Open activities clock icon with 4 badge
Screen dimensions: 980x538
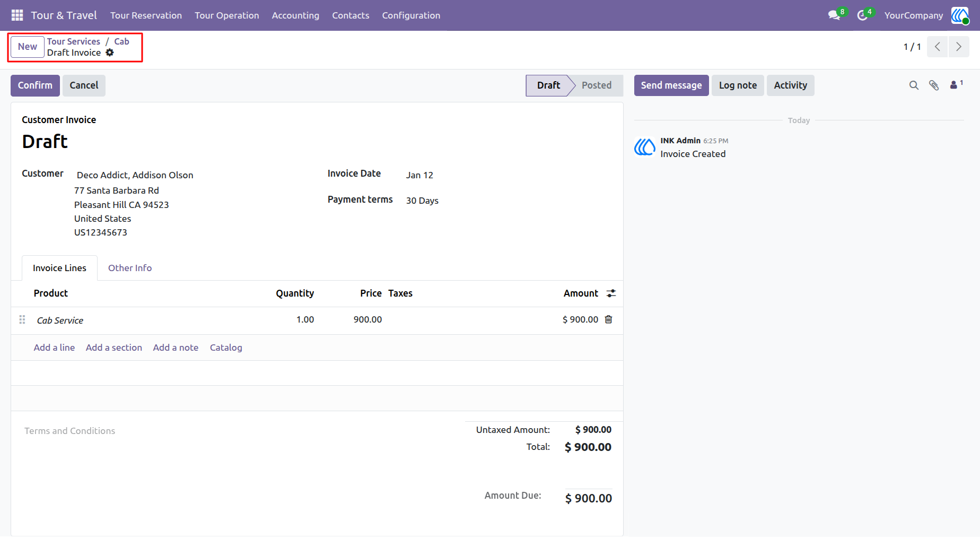864,15
